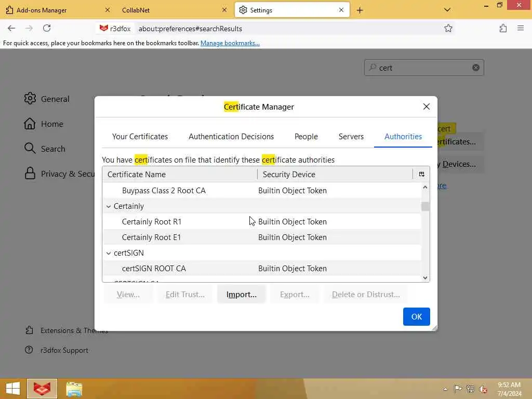
Task: Click the Windows Start button
Action: [13, 389]
